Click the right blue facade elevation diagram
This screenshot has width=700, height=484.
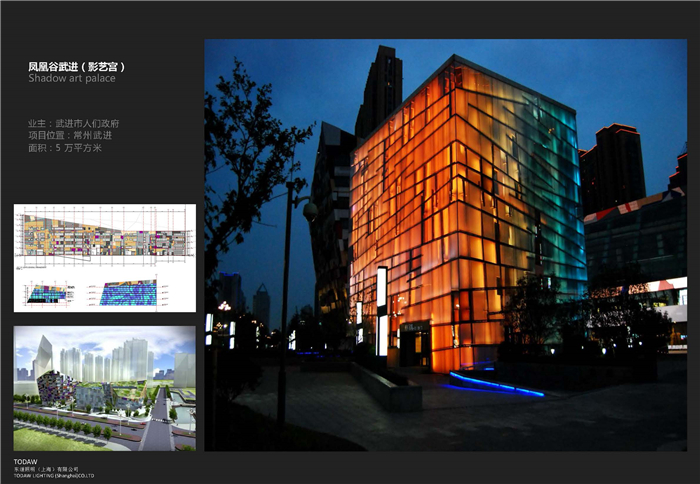click(x=128, y=293)
